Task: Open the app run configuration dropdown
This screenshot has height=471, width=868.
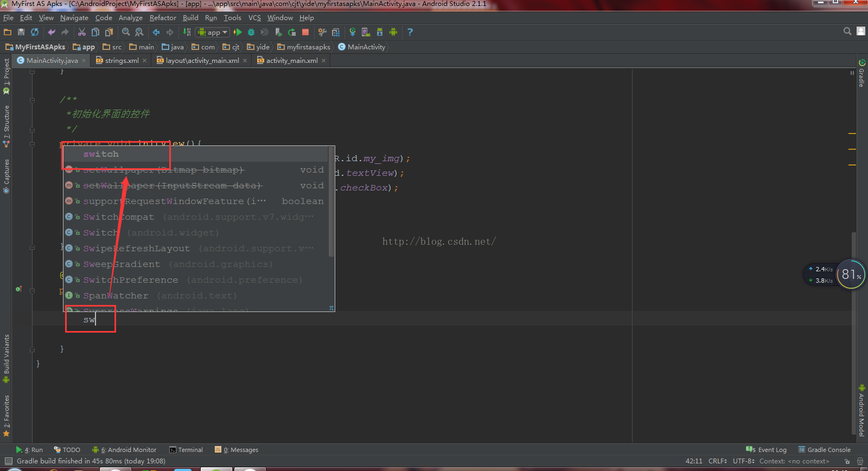Action: 213,32
